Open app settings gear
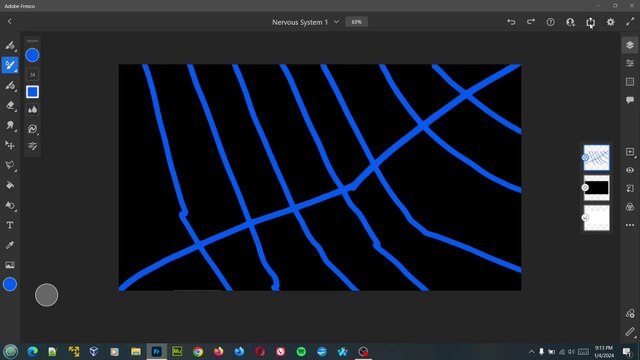The image size is (640, 360). pos(611,22)
